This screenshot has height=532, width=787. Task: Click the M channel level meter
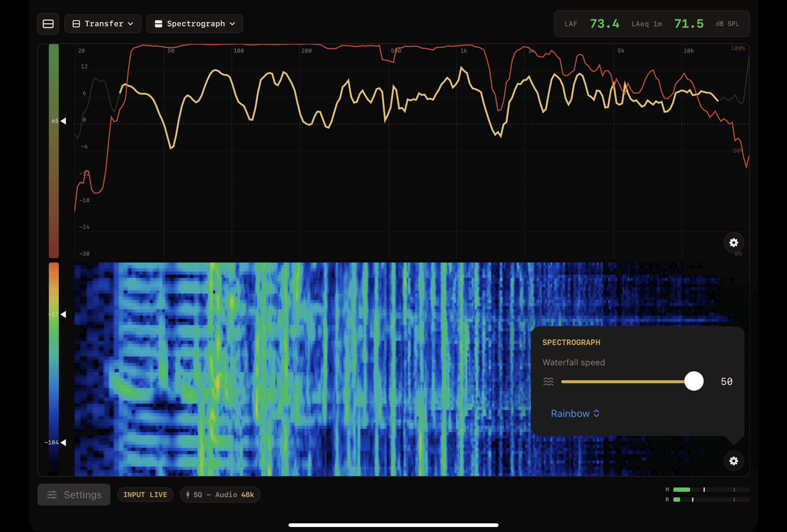[x=711, y=490]
